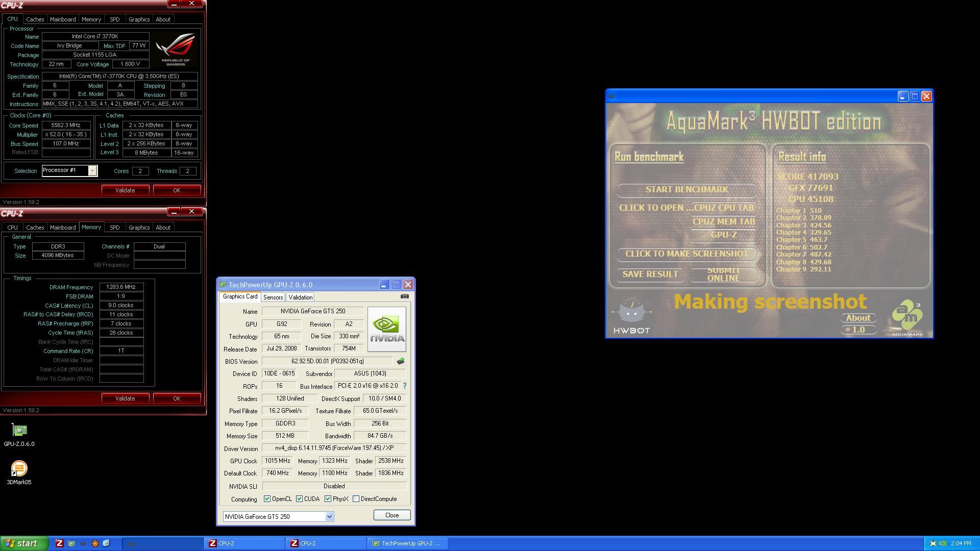Click the DRAM Frequency 1283.6 MHz field

tap(121, 287)
